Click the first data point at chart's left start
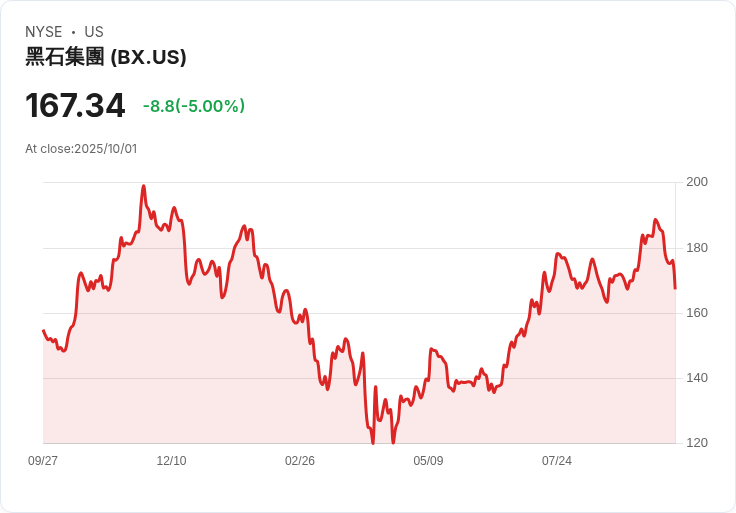The width and height of the screenshot is (736, 513). pyautogui.click(x=44, y=331)
